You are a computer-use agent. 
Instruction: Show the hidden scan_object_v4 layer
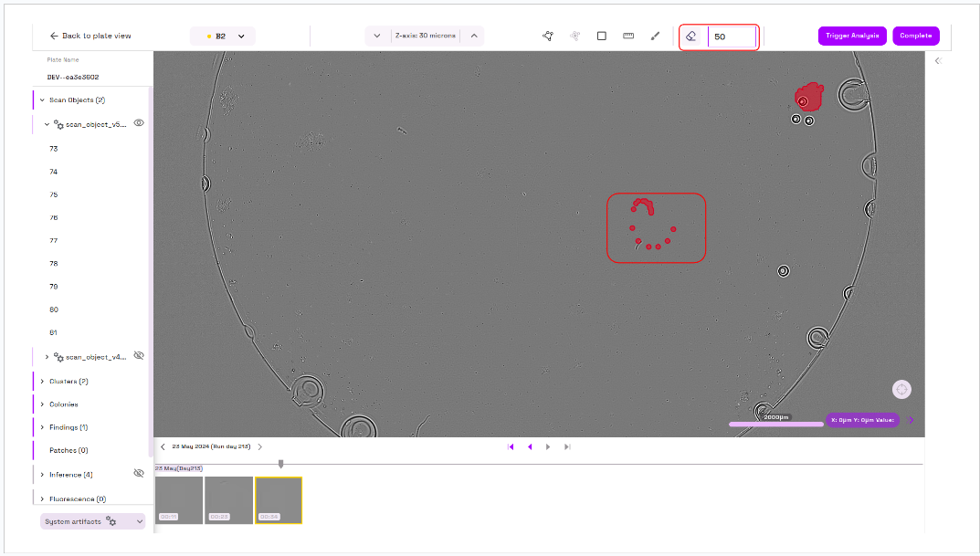coord(140,356)
